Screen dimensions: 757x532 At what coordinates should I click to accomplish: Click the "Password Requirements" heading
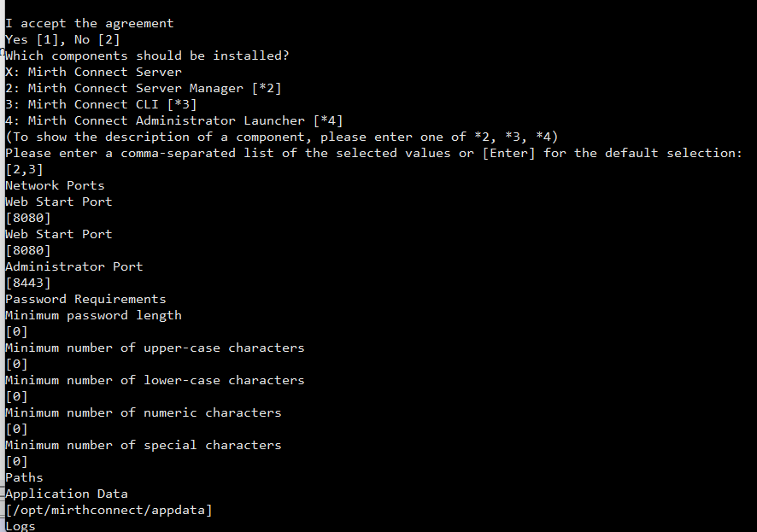click(85, 299)
